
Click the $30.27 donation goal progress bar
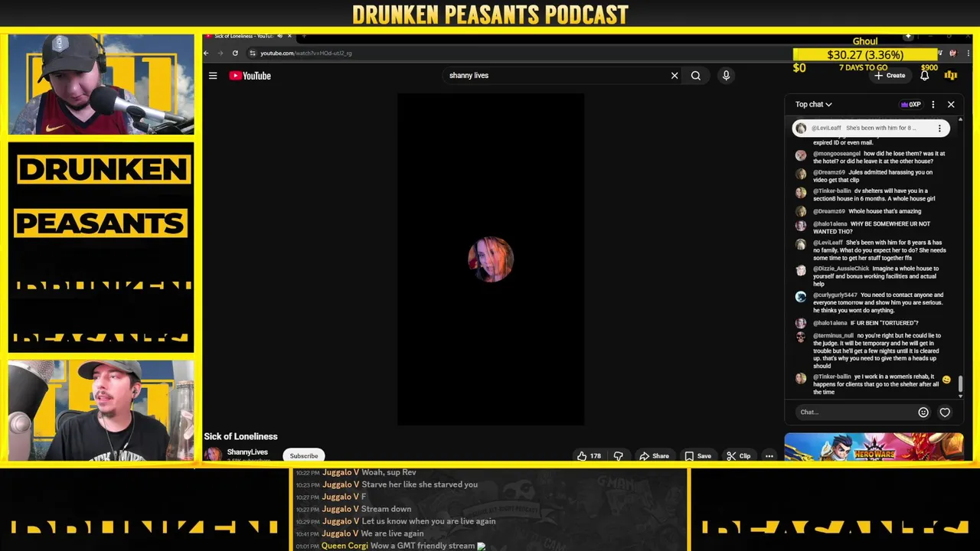(865, 54)
